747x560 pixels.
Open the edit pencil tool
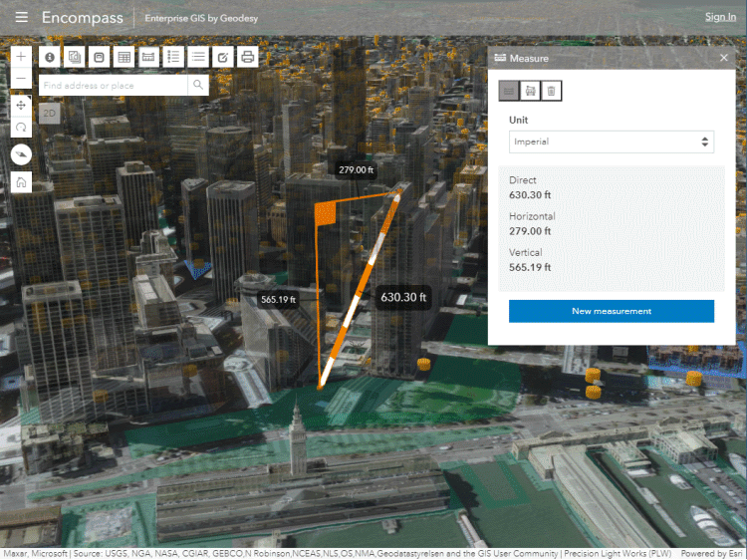pyautogui.click(x=223, y=57)
